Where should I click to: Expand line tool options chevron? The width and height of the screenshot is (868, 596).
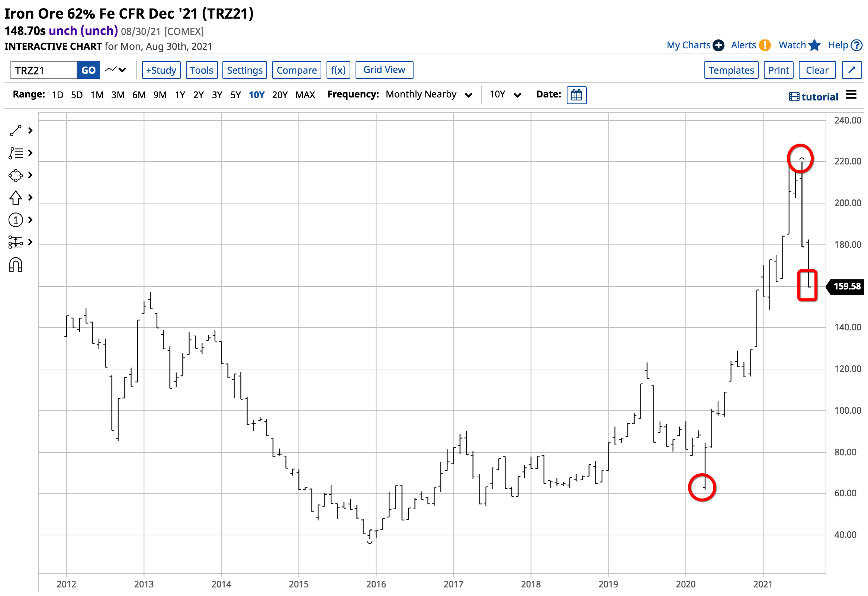[30, 131]
